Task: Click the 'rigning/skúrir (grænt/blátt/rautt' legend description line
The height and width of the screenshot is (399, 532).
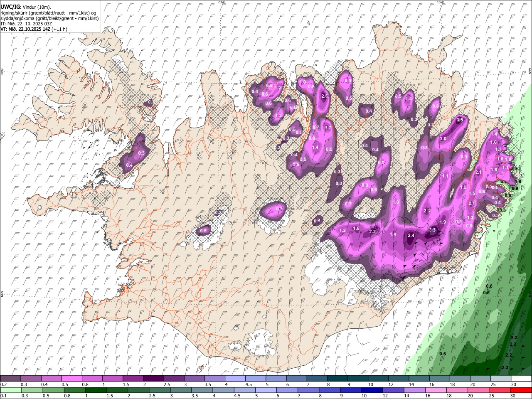Action: [48, 13]
